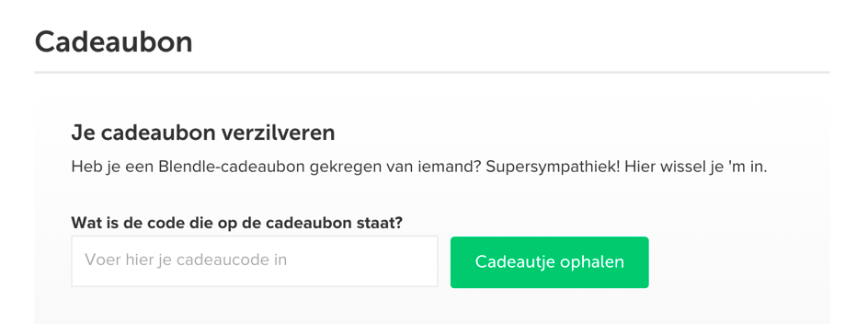This screenshot has width=868, height=335.
Task: Select the Cadeaubon page heading
Action: (x=114, y=42)
